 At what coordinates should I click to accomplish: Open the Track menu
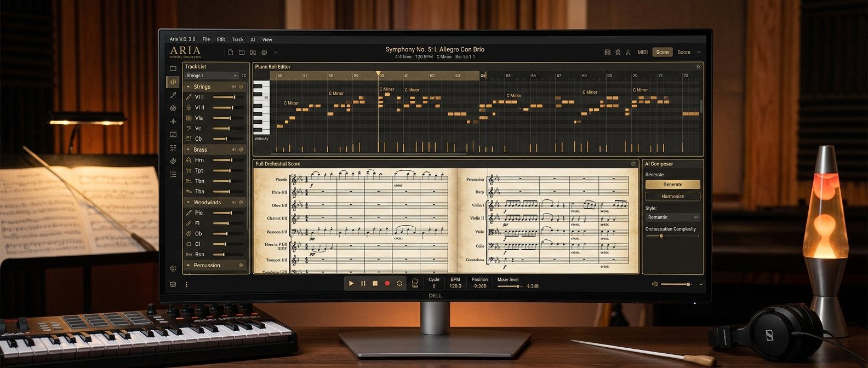pos(238,39)
